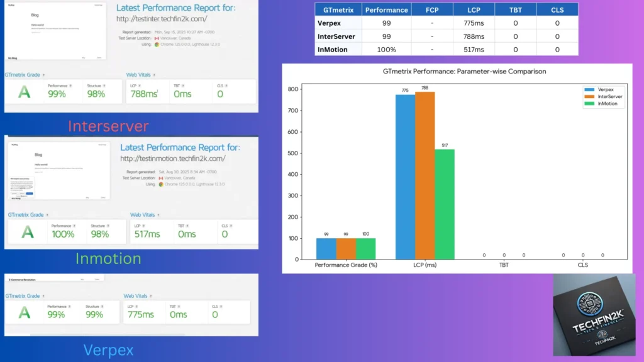
Task: Click the red Interserver caption
Action: 108,126
